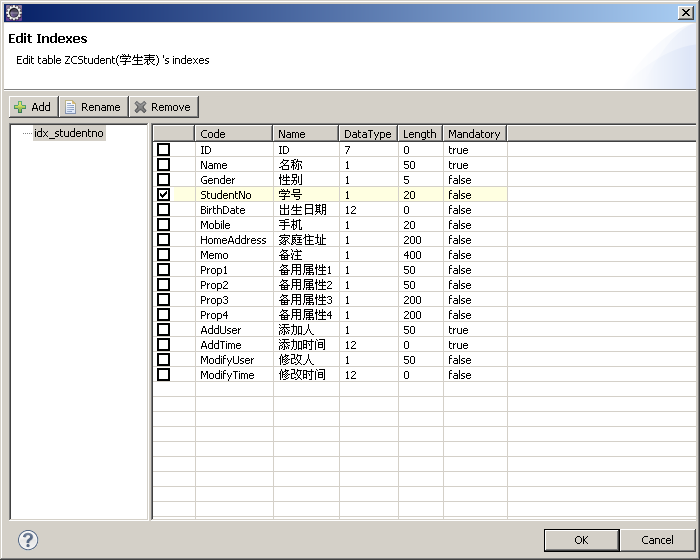
Task: Uncheck the StudentNo column checkbox
Action: [164, 195]
